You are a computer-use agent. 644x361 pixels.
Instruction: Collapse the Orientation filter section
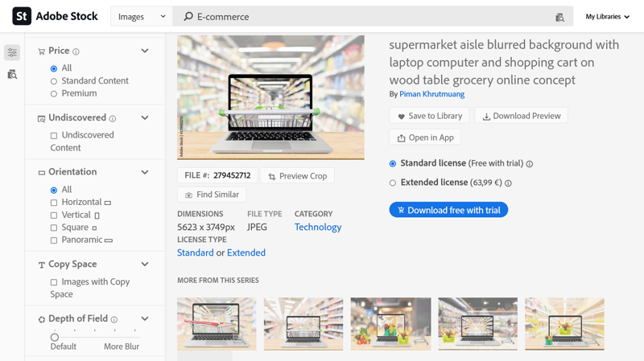(145, 172)
